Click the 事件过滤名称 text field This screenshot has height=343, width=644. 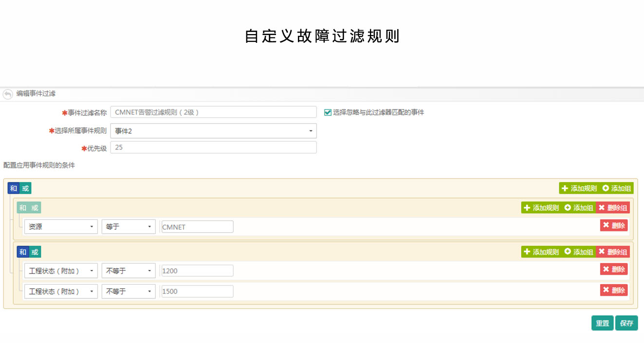click(x=213, y=112)
